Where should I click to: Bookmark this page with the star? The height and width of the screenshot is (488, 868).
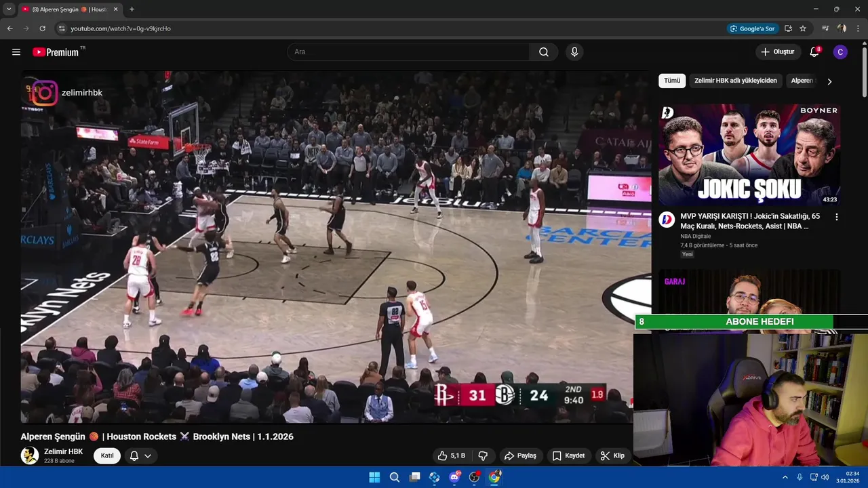coord(803,28)
